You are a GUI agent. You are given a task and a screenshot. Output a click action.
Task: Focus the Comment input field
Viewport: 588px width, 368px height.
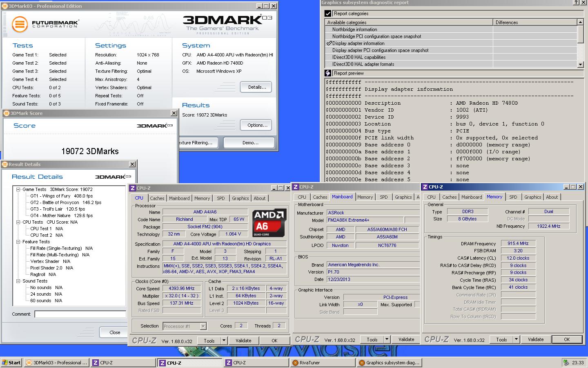coord(80,314)
